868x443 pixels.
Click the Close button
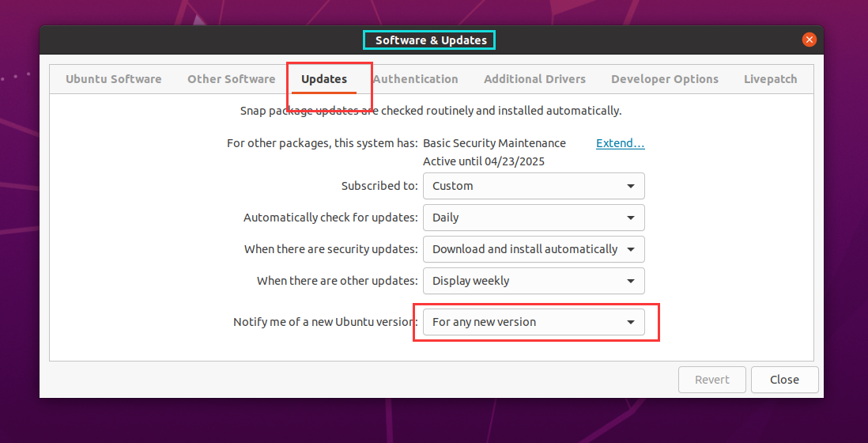784,380
